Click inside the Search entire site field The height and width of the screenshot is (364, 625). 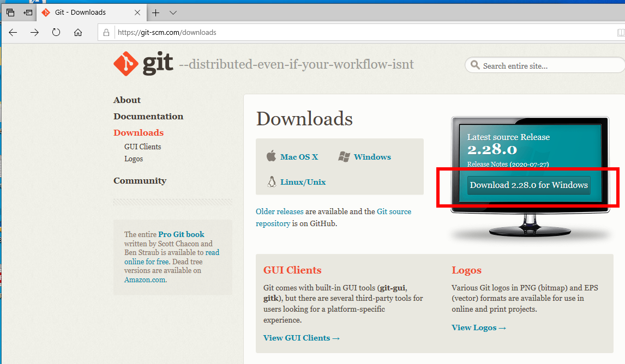pyautogui.click(x=529, y=65)
